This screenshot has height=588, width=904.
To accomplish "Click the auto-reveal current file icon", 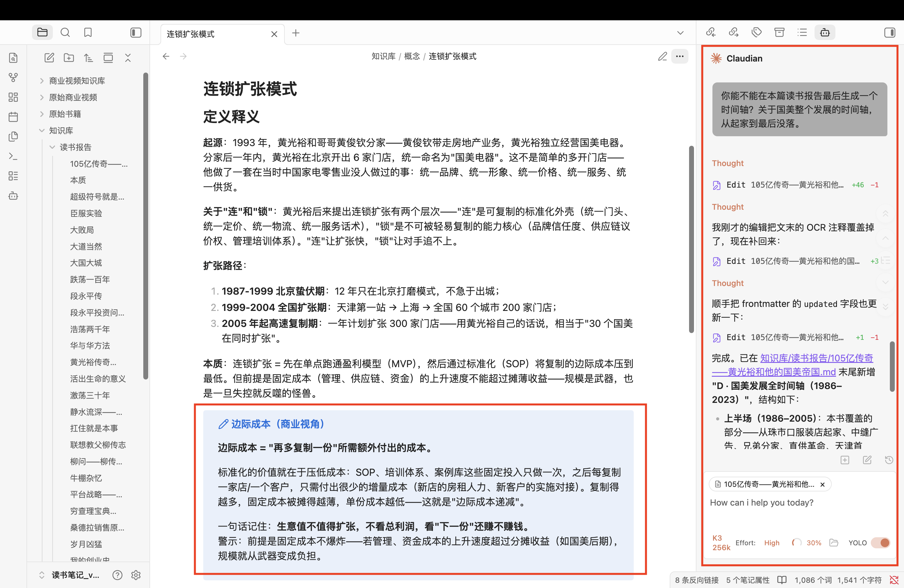I will point(108,58).
